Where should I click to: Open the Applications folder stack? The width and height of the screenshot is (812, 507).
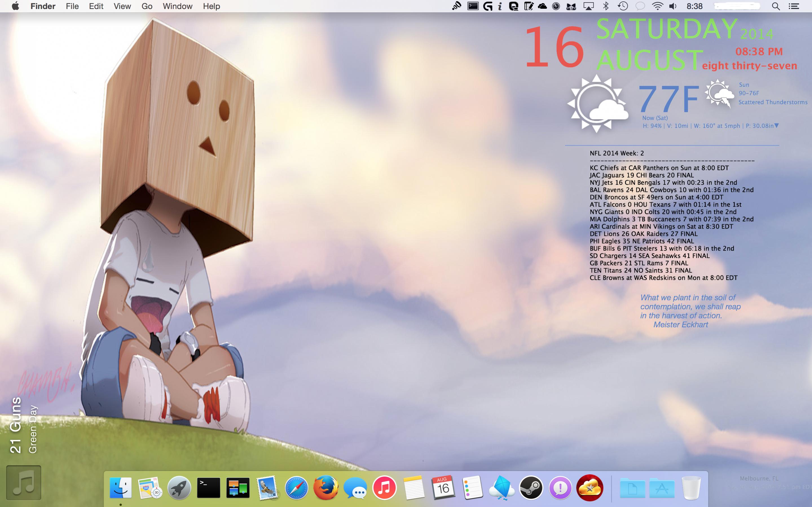[662, 488]
